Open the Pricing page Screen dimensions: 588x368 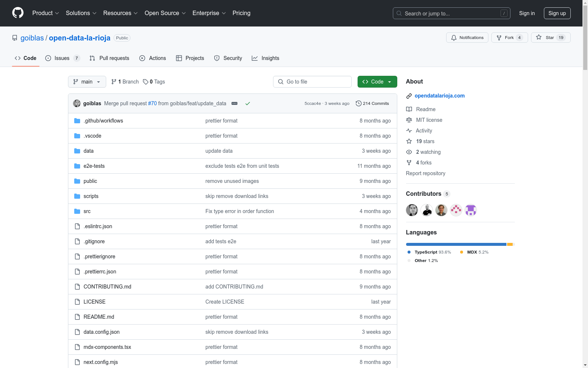(241, 13)
